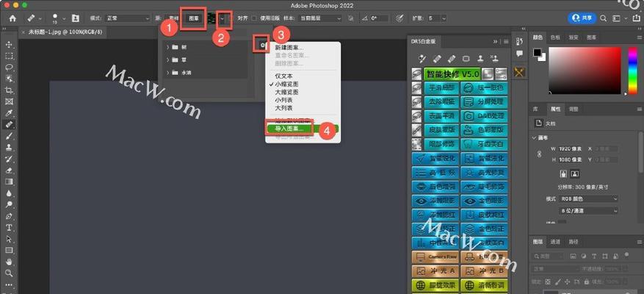Screen dimensions: 644x294
Task: Choose 小缩览图 view option
Action: coord(286,84)
